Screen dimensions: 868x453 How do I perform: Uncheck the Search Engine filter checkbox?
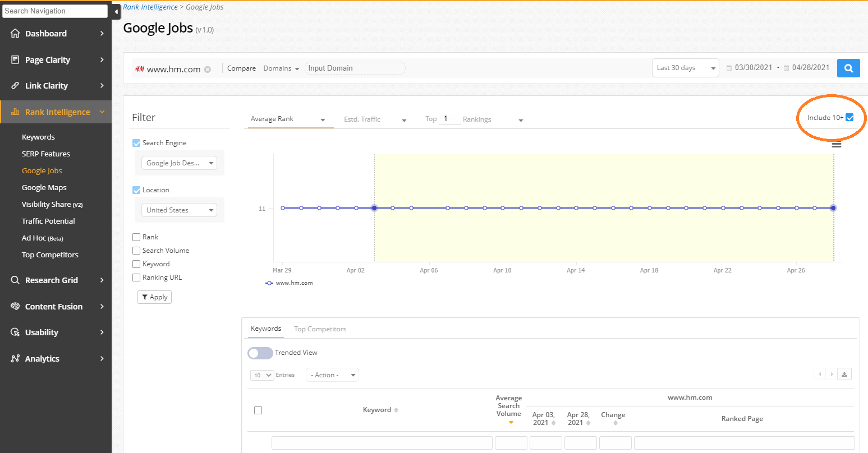click(136, 143)
